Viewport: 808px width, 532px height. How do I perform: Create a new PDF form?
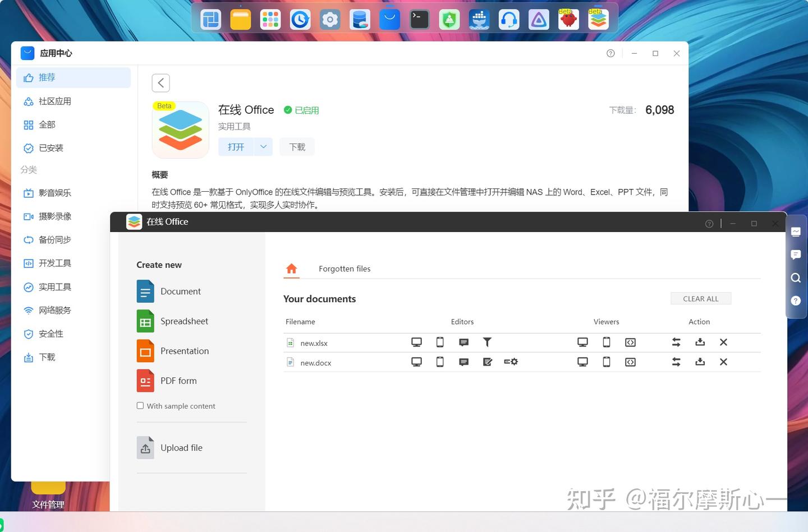click(x=167, y=381)
